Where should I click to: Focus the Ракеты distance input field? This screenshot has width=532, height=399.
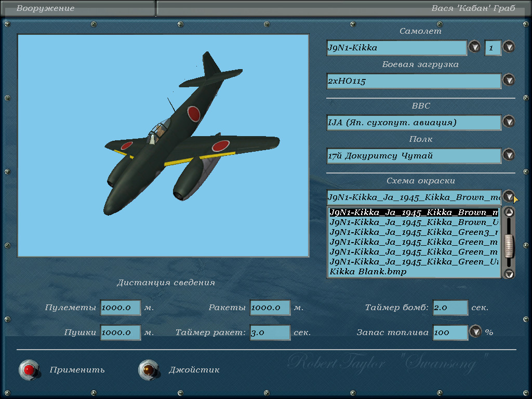click(270, 308)
